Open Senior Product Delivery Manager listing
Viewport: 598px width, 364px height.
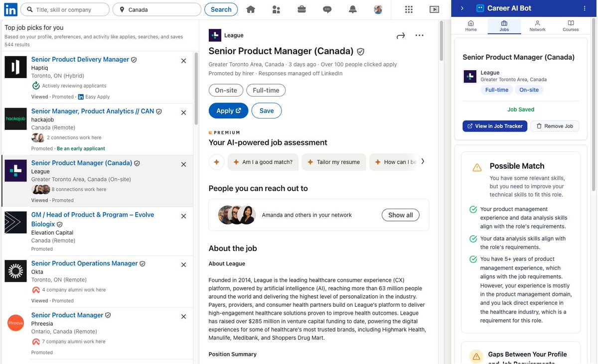80,59
